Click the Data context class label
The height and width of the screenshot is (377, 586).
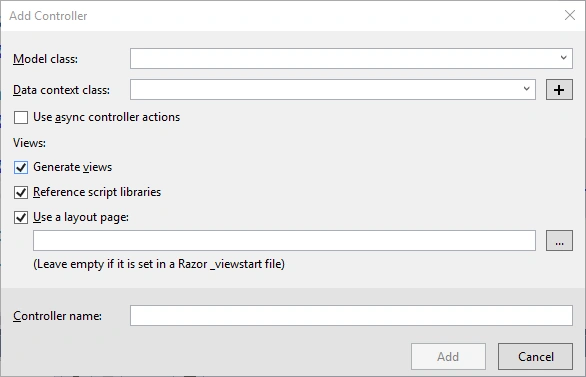(x=61, y=90)
